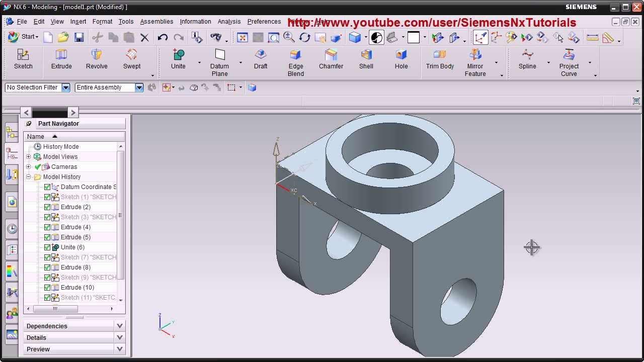Image resolution: width=644 pixels, height=362 pixels.
Task: Click the Shell tool
Action: [366, 59]
